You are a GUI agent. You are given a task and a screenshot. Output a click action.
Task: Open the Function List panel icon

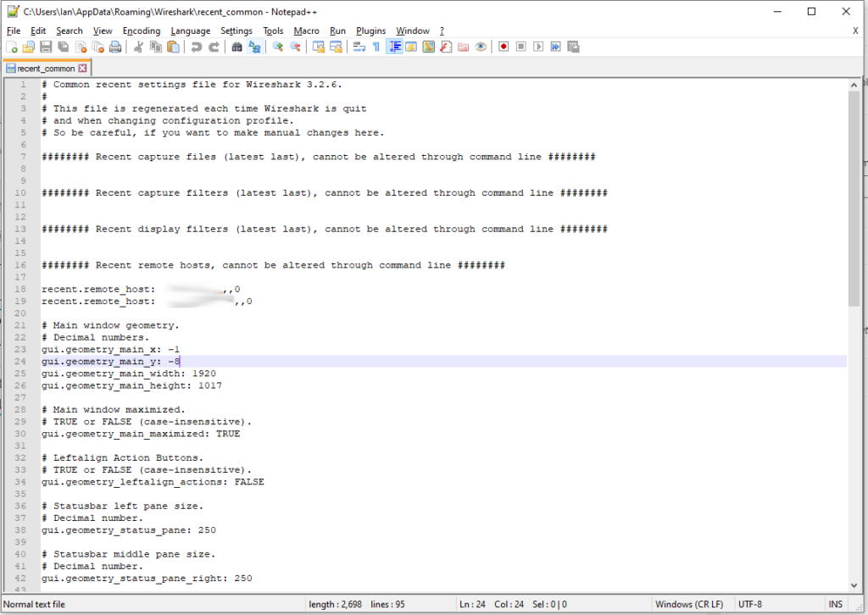coord(446,47)
